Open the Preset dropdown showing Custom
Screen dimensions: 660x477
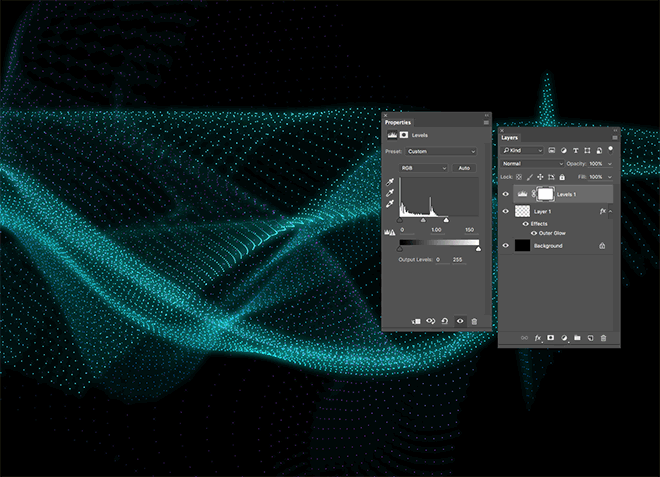(442, 151)
